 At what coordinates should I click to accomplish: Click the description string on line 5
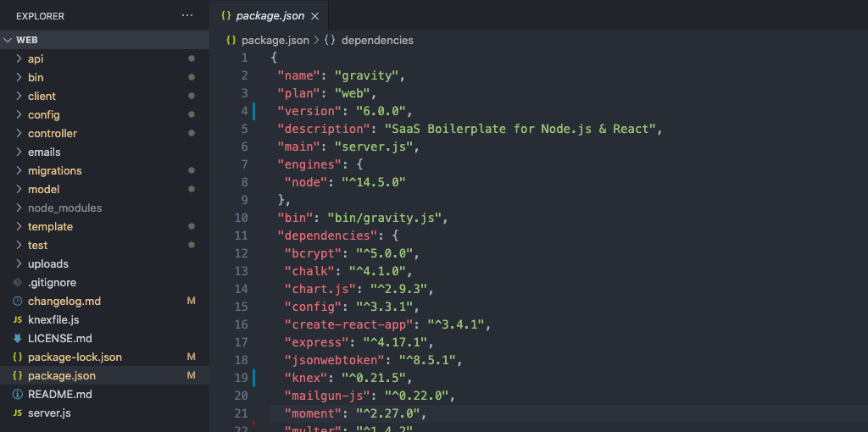(520, 128)
